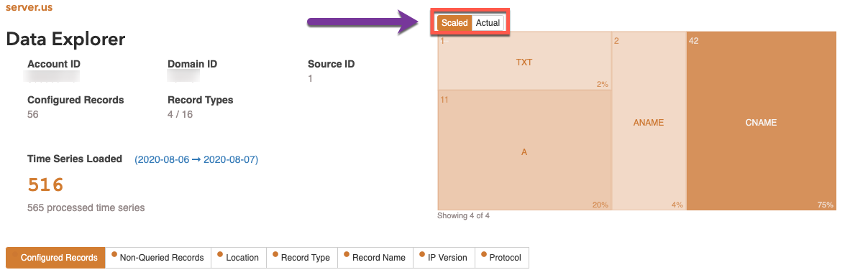Viewport: 868px width, 280px height.
Task: Open the Record Name tab
Action: [375, 258]
